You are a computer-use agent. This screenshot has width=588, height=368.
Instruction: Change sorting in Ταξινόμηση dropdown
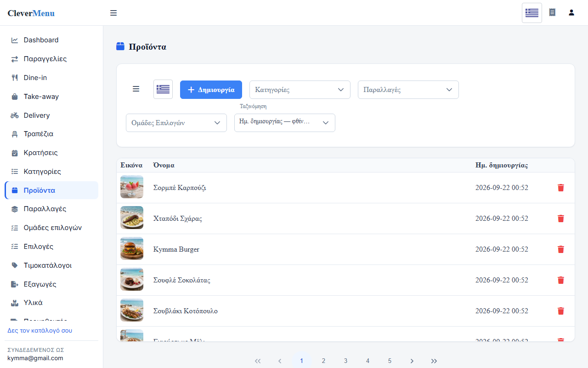pos(285,123)
